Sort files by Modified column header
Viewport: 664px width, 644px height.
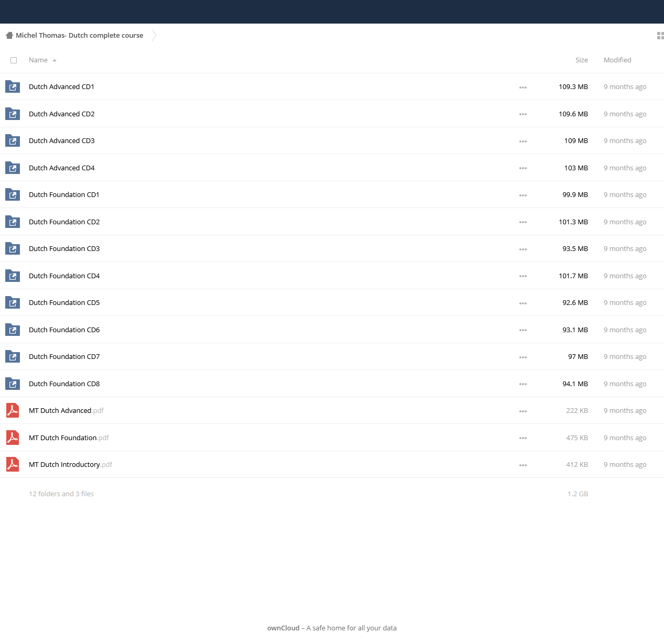click(617, 60)
